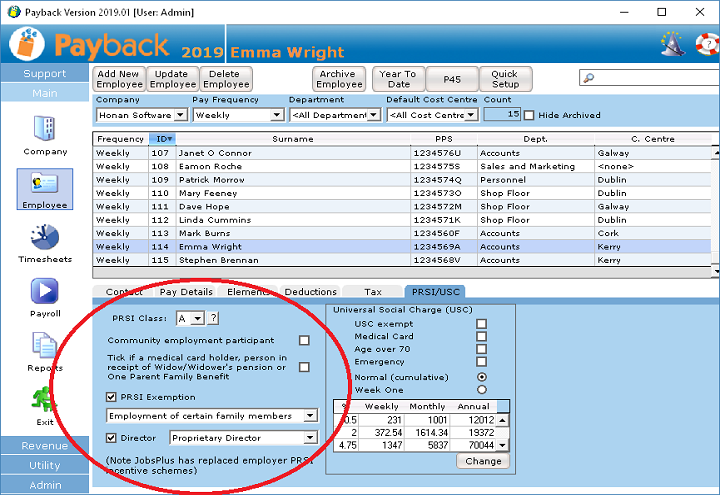Click the wizard hat icon
Image resolution: width=720 pixels, height=495 pixels.
[672, 45]
